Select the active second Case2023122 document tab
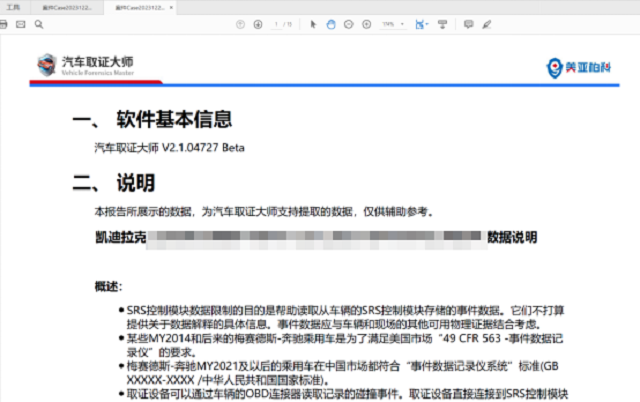This screenshot has width=640, height=402. coord(139,7)
